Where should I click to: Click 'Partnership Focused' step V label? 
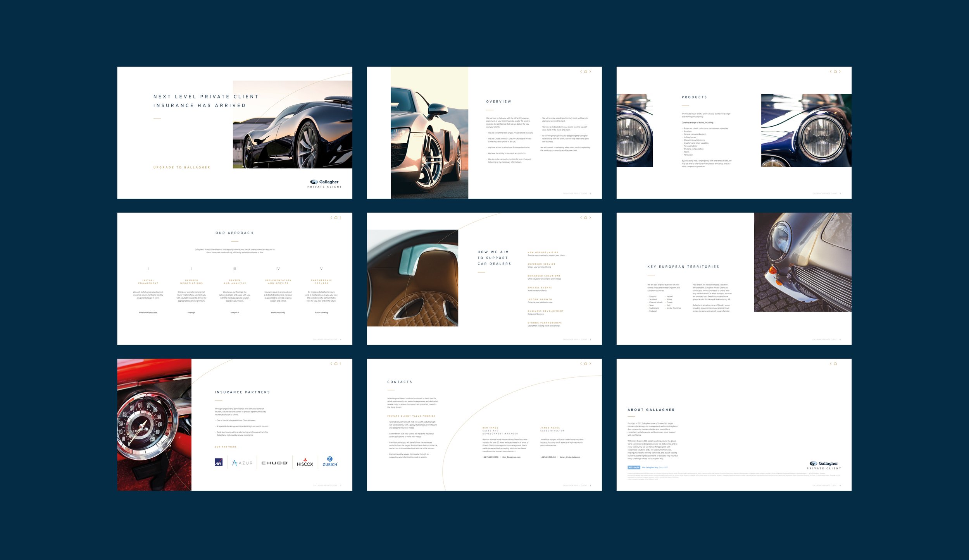(x=321, y=282)
